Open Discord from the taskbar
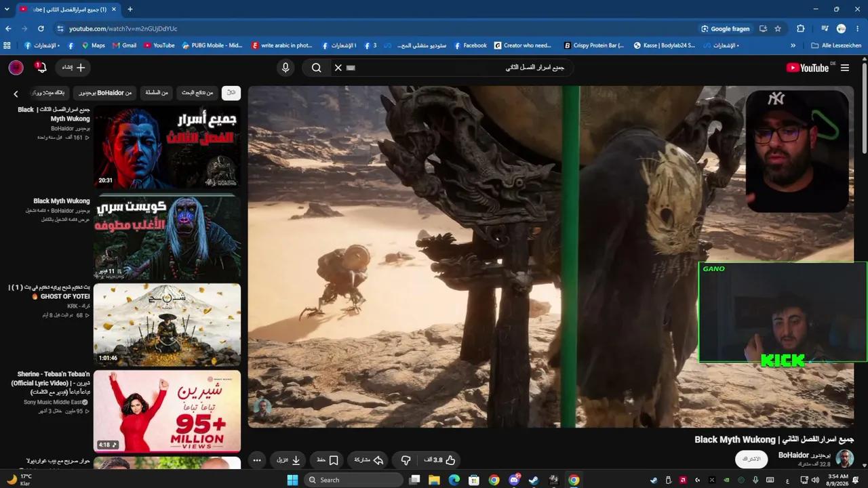This screenshot has height=488, width=868. click(514, 480)
